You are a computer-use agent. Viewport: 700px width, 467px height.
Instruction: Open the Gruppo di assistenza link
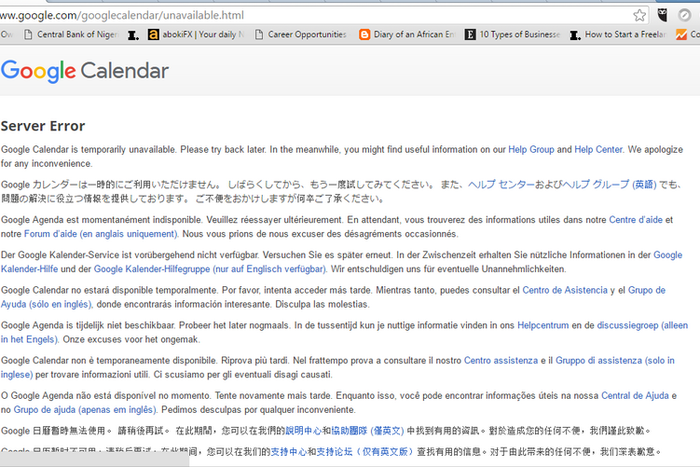[x=615, y=361]
